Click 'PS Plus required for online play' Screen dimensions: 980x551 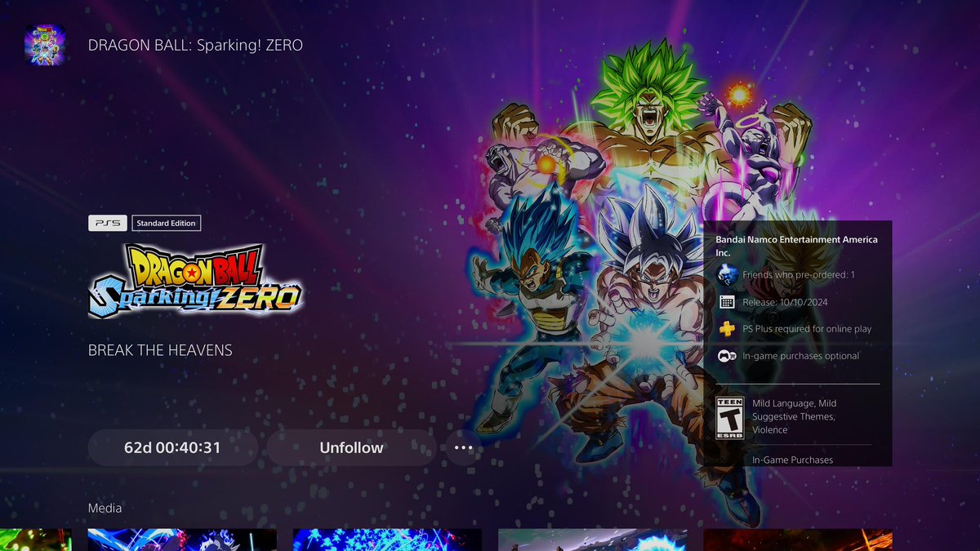807,329
